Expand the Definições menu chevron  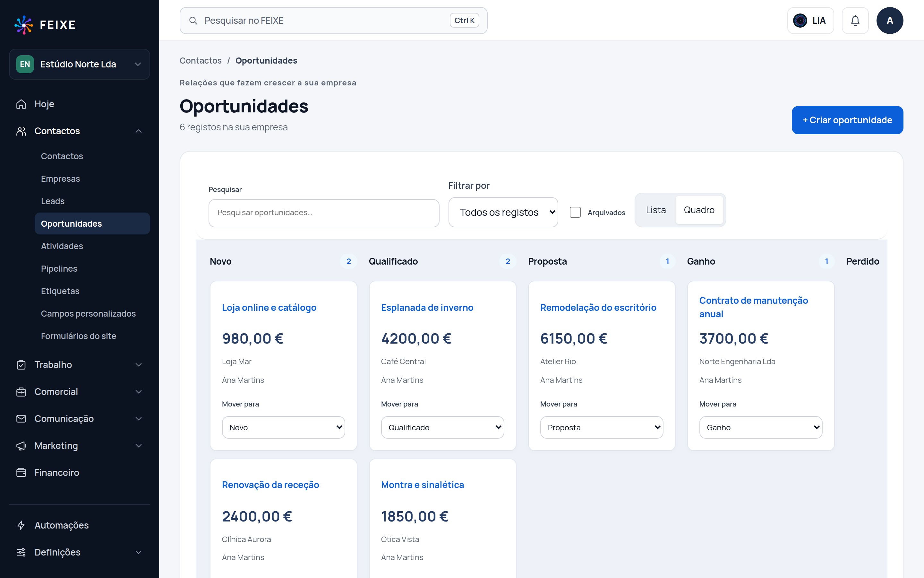139,552
